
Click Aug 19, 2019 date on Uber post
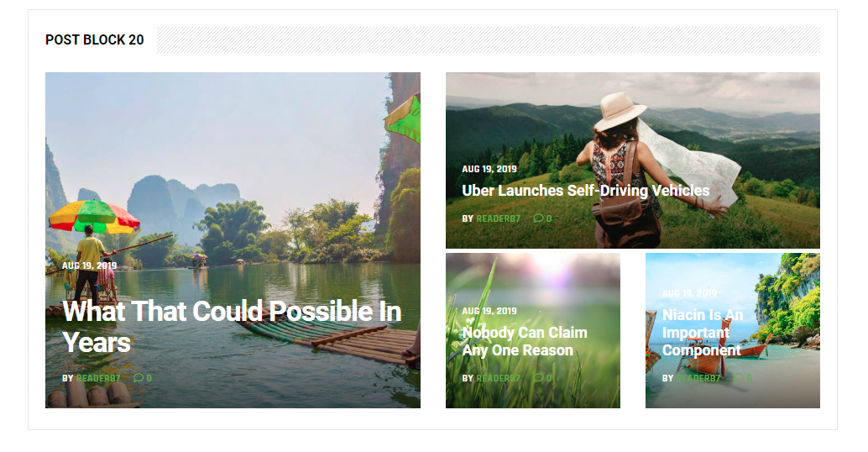489,169
